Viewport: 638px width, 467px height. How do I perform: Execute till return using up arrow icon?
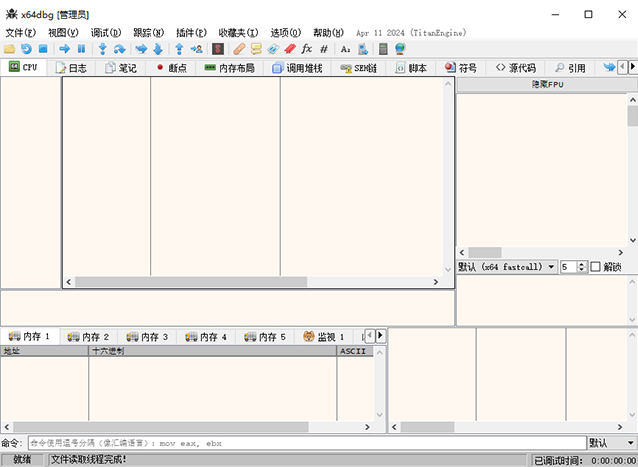179,49
